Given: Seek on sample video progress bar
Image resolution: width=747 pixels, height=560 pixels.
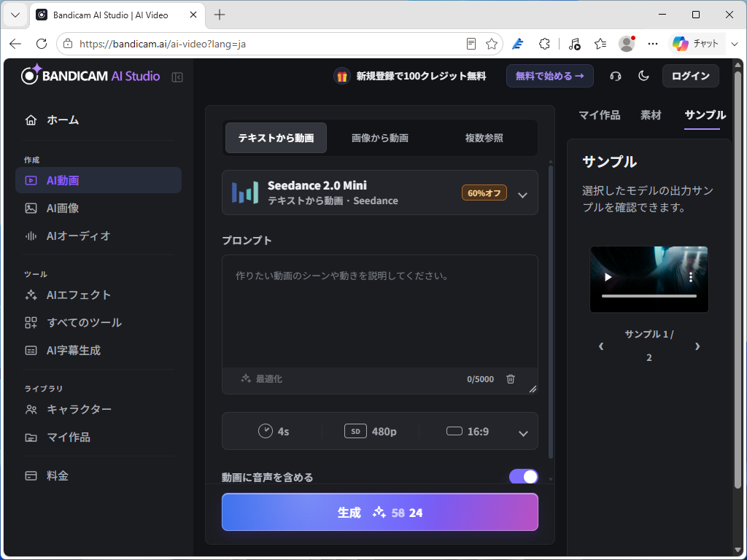Looking at the screenshot, I should tap(649, 296).
